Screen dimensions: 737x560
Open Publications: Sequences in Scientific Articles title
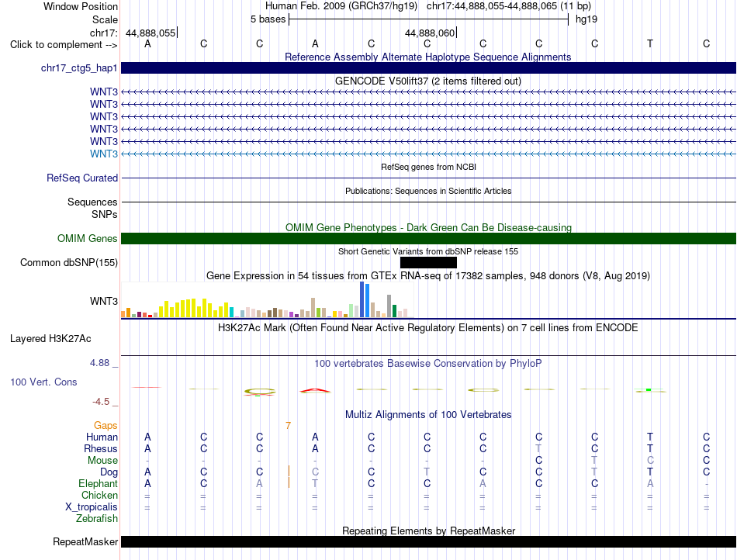(428, 191)
